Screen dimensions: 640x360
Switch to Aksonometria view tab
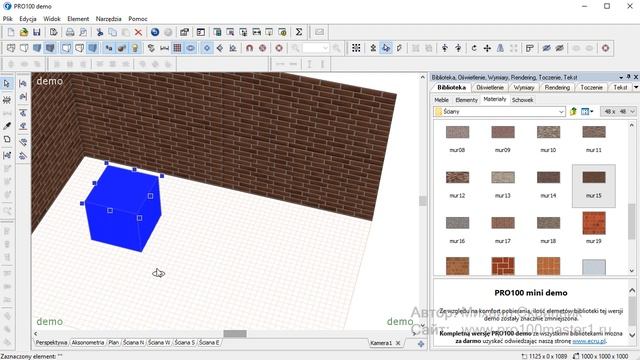(88, 342)
